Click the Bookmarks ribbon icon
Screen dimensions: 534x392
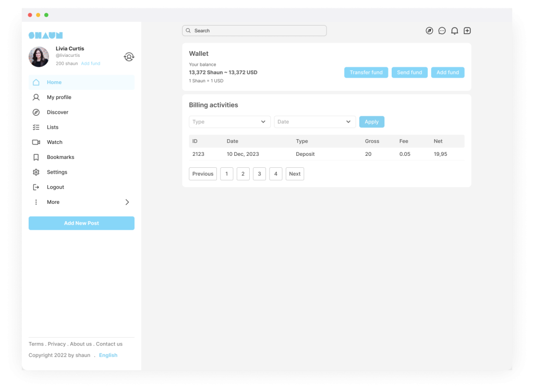[x=36, y=157]
